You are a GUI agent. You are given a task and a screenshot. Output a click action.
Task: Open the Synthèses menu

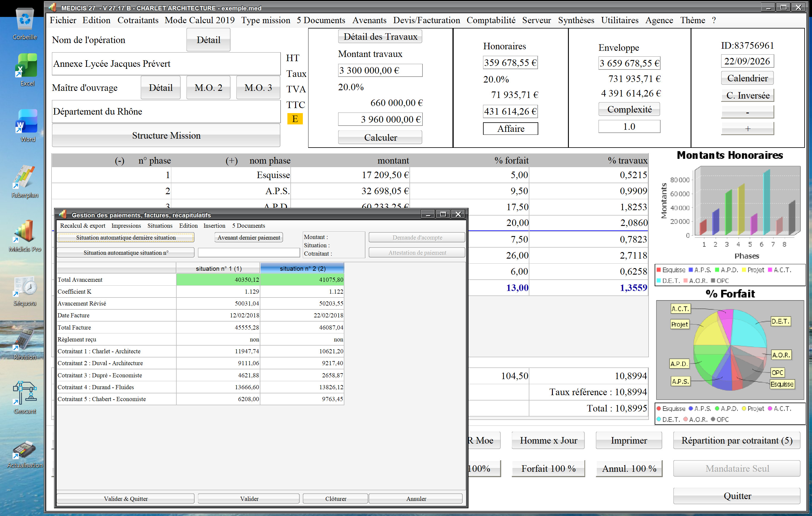pyautogui.click(x=576, y=20)
